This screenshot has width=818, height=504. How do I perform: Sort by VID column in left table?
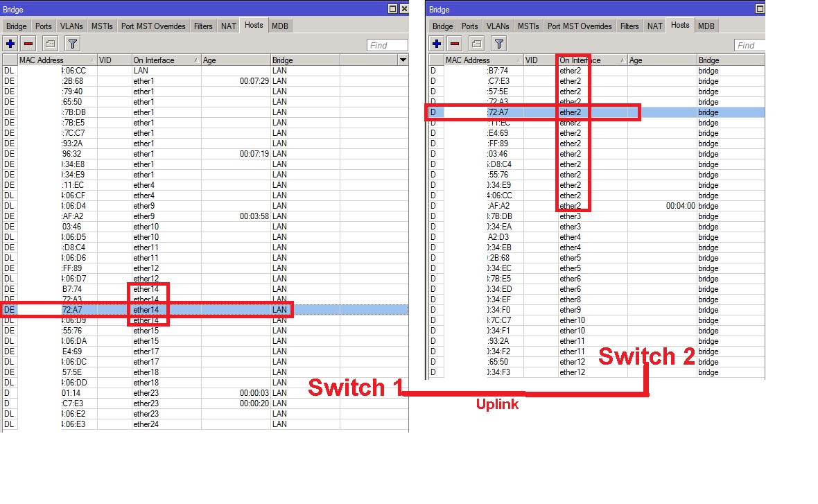tap(114, 60)
